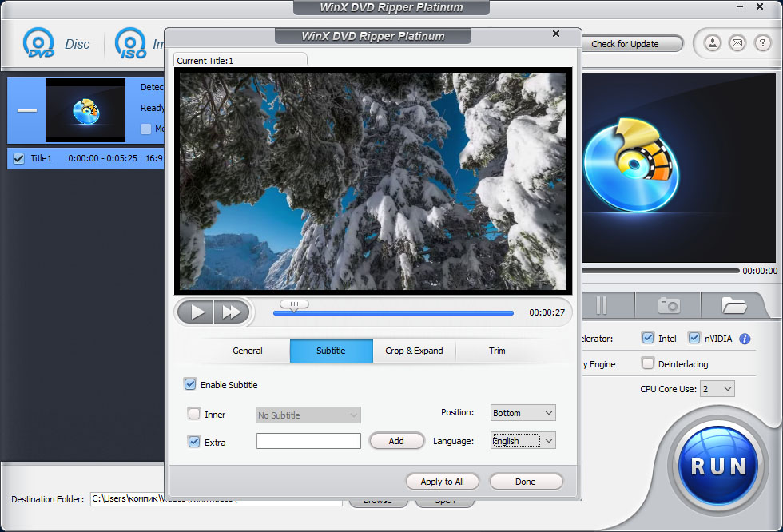Image resolution: width=783 pixels, height=532 pixels.
Task: Open the CPU Core Use dropdown
Action: click(x=717, y=389)
